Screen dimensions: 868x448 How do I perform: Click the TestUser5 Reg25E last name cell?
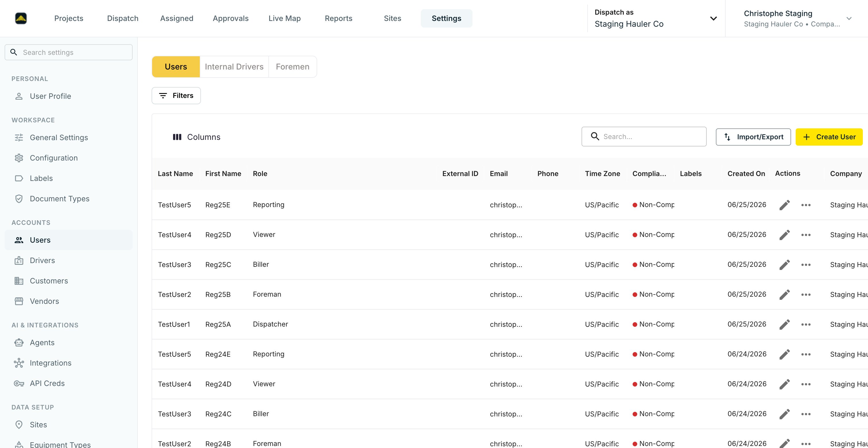174,205
